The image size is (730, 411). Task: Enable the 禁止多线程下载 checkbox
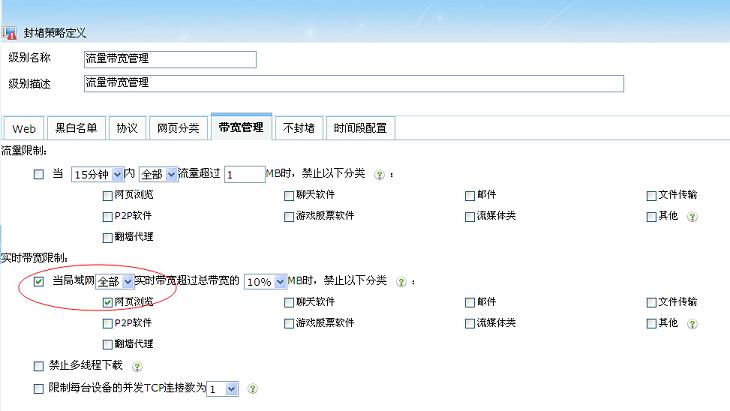click(39, 367)
